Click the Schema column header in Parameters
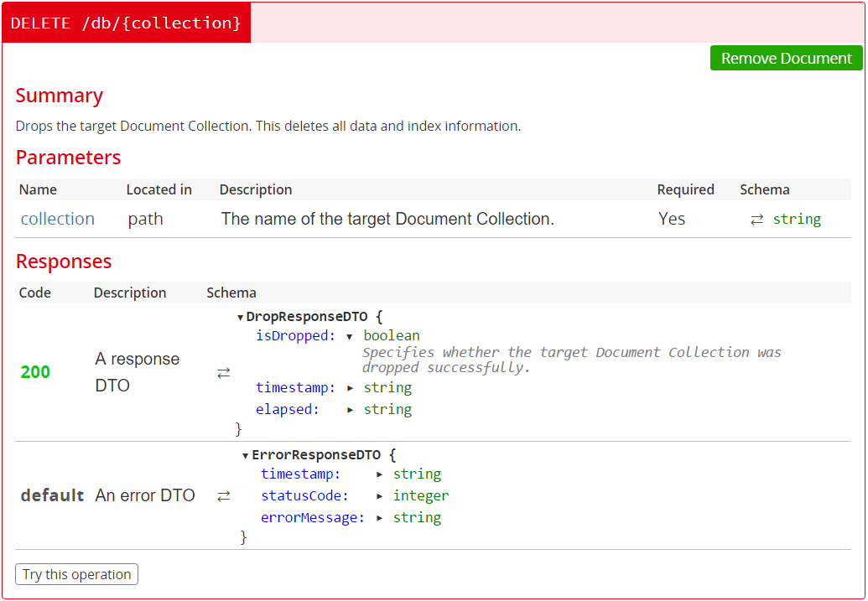The width and height of the screenshot is (868, 601). [x=765, y=189]
